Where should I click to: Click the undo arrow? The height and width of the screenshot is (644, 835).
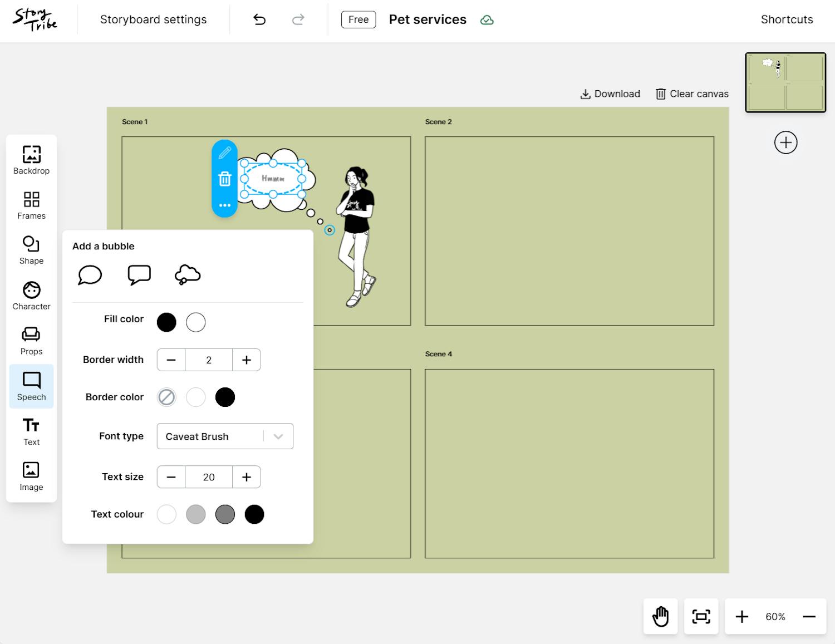259,19
